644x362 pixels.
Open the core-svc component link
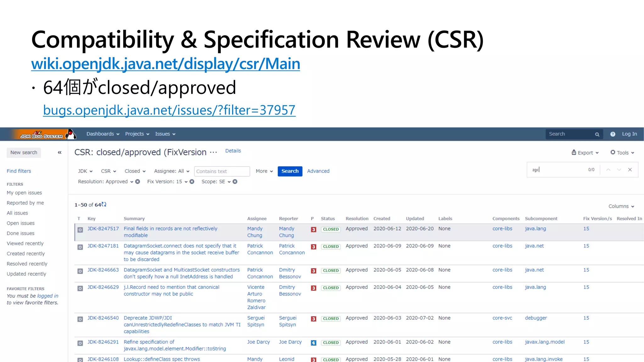(502, 318)
